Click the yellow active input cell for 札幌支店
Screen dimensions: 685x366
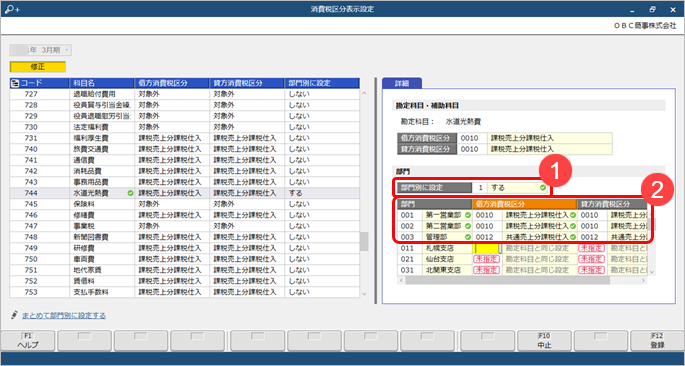pyautogui.click(x=487, y=248)
